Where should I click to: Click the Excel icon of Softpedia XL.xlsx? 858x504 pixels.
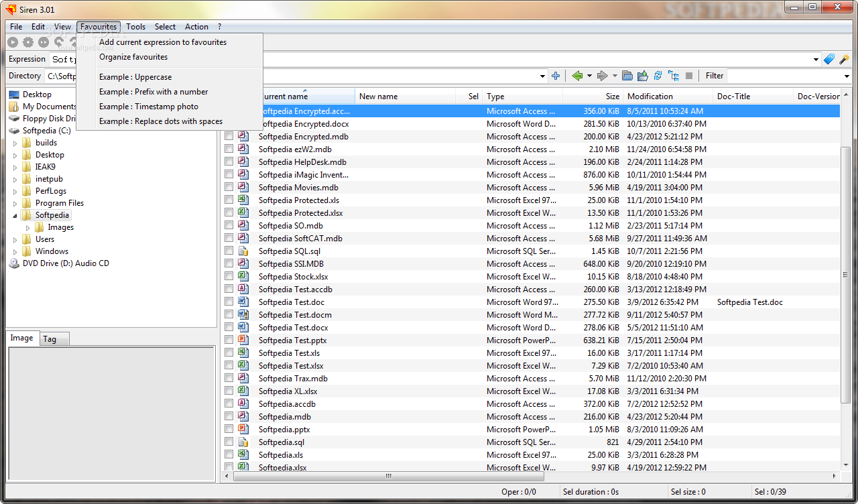click(x=244, y=391)
